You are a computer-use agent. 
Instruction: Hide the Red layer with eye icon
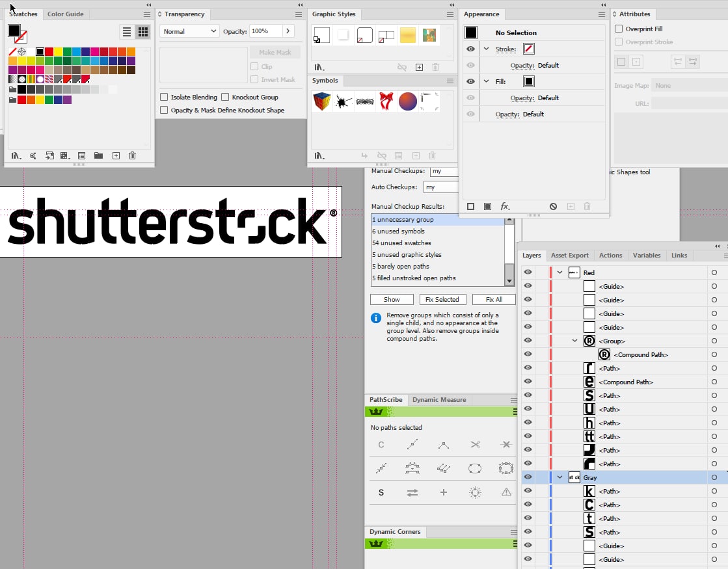(x=528, y=272)
